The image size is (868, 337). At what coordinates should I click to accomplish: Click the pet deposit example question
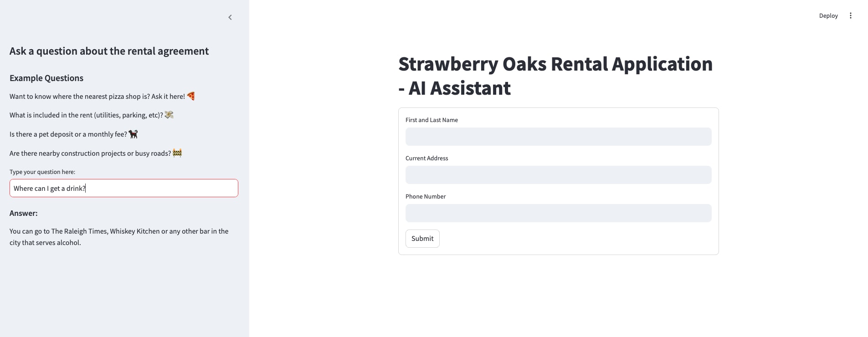click(68, 134)
